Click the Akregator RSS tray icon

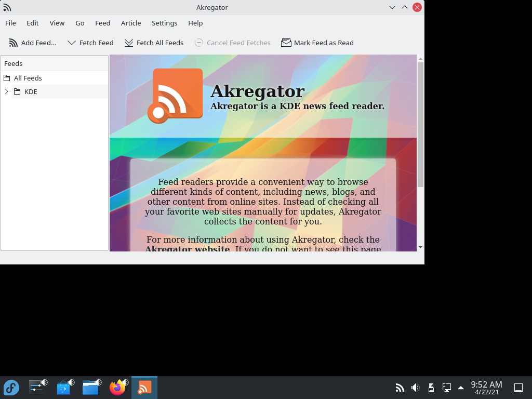point(400,388)
